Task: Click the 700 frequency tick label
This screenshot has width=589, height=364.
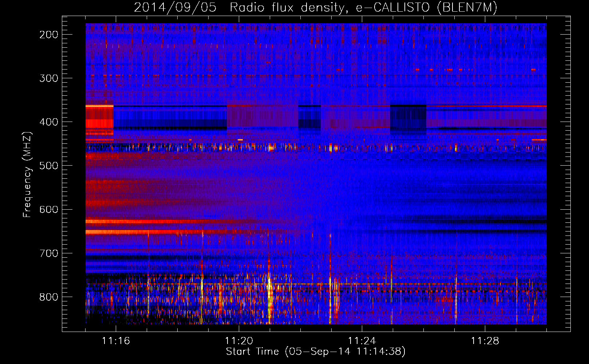Action: pyautogui.click(x=49, y=253)
